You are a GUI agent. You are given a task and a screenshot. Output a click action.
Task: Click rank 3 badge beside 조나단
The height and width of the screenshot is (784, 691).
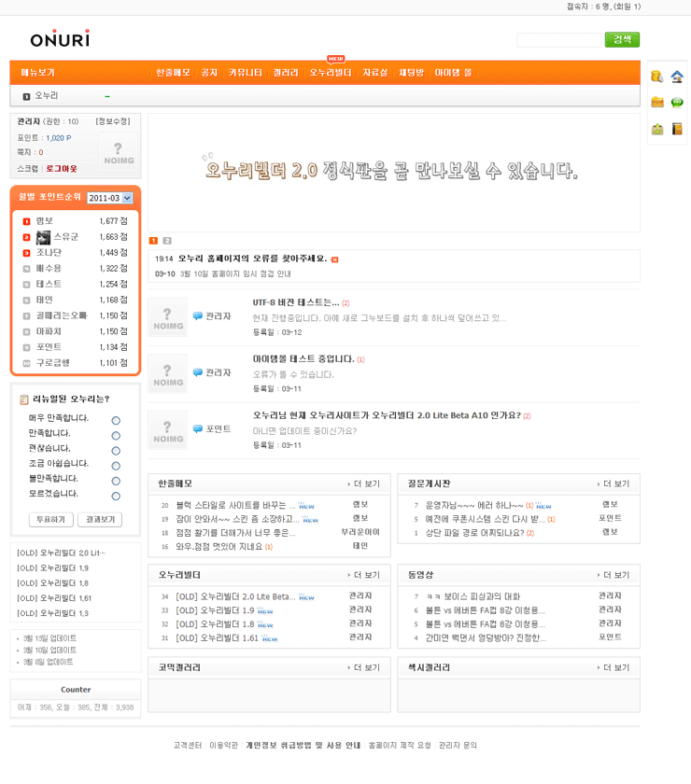(26, 253)
